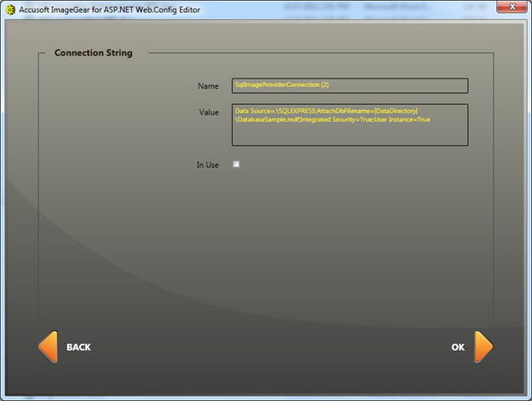532x401 pixels.
Task: Click the In Use label text
Action: 207,165
